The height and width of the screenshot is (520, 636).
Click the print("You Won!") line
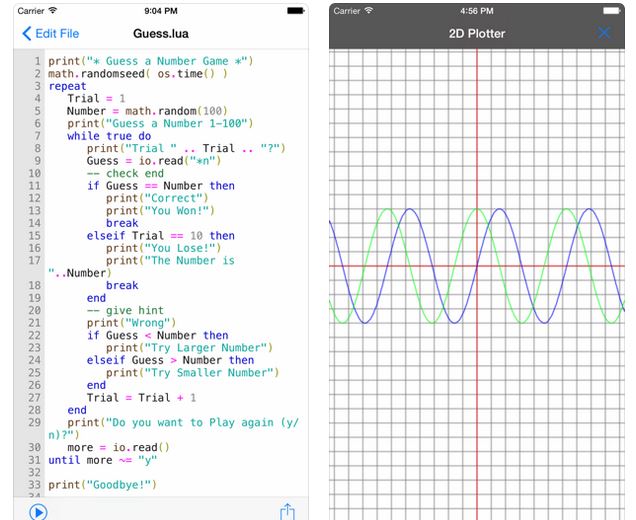[160, 211]
